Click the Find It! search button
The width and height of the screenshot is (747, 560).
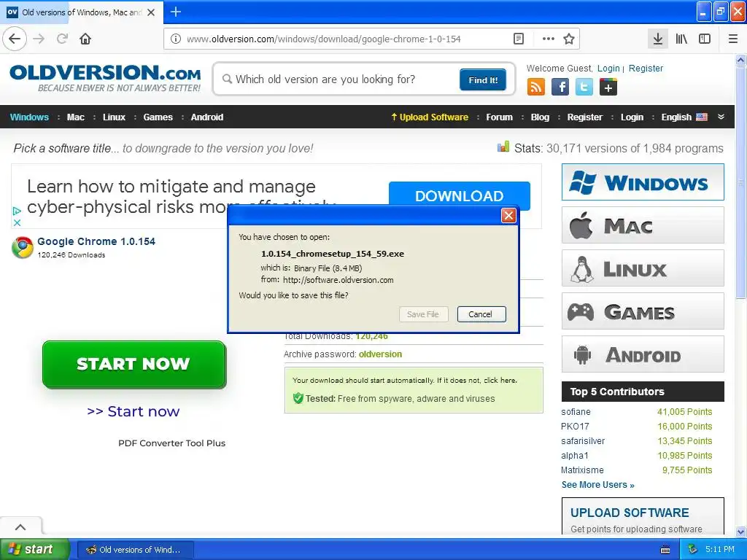click(483, 79)
